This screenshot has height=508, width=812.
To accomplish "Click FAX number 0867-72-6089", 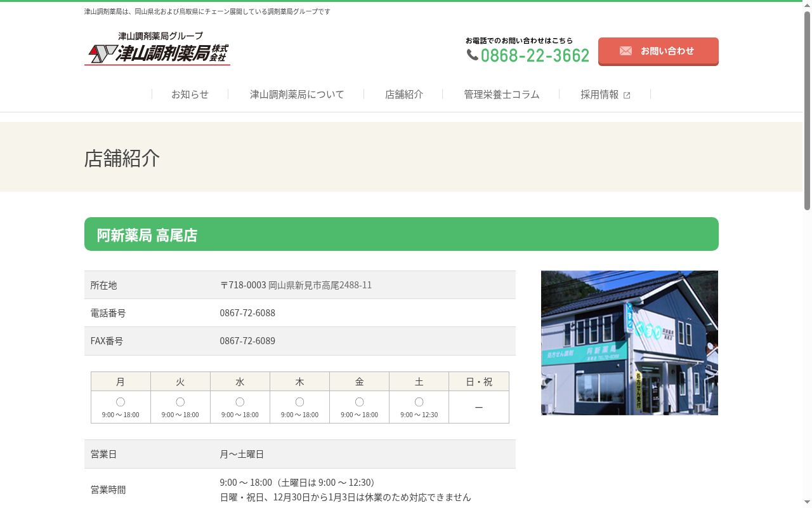I will 247,341.
